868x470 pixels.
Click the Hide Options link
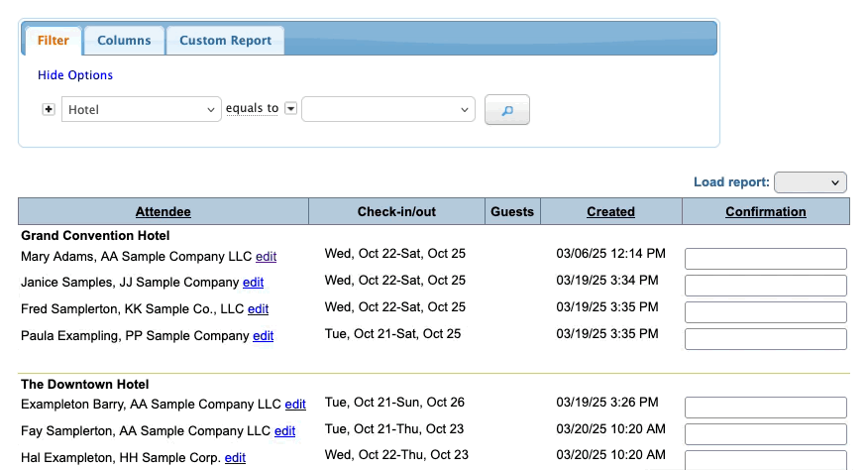[75, 75]
